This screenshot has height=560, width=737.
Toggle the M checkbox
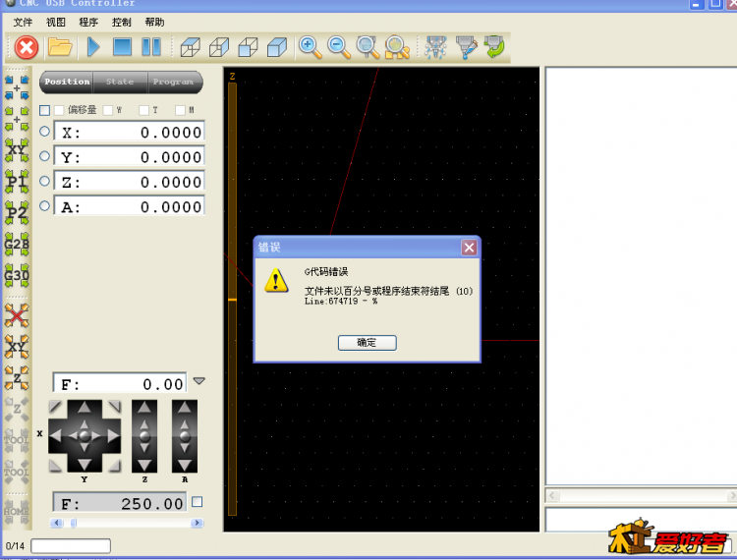click(180, 110)
